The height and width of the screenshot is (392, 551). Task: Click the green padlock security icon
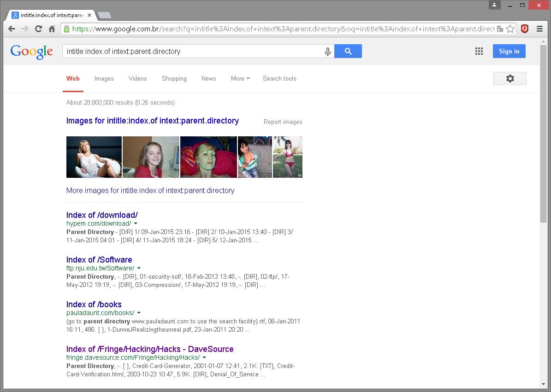(x=66, y=29)
